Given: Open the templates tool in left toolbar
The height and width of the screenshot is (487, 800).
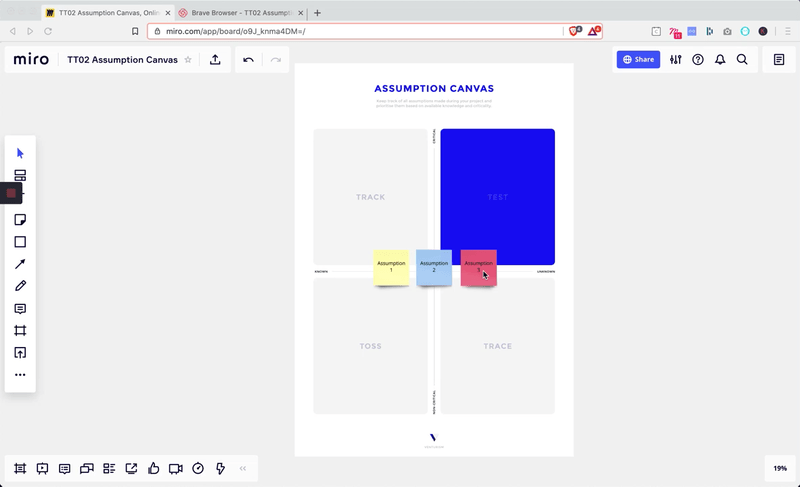Looking at the screenshot, I should 20,175.
